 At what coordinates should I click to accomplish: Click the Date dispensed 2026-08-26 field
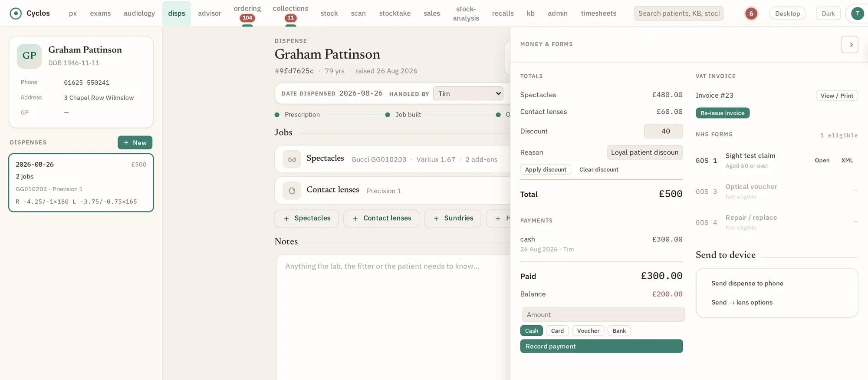click(x=361, y=93)
